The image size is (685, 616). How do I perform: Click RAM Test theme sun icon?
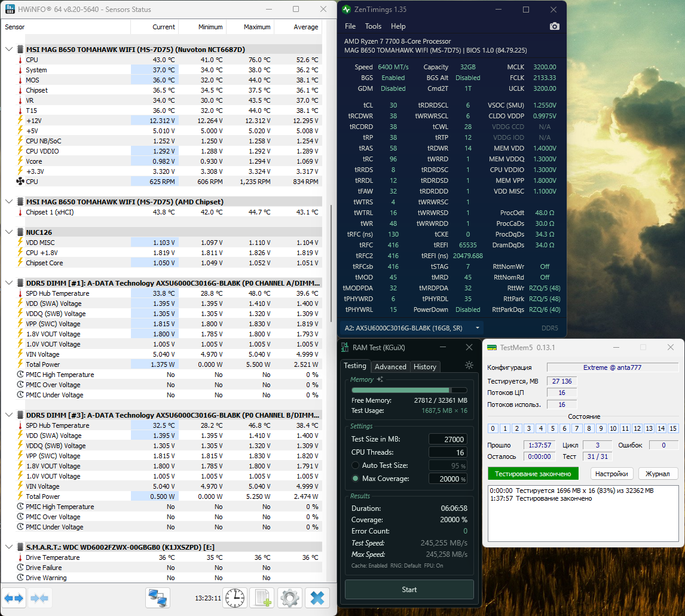click(469, 366)
